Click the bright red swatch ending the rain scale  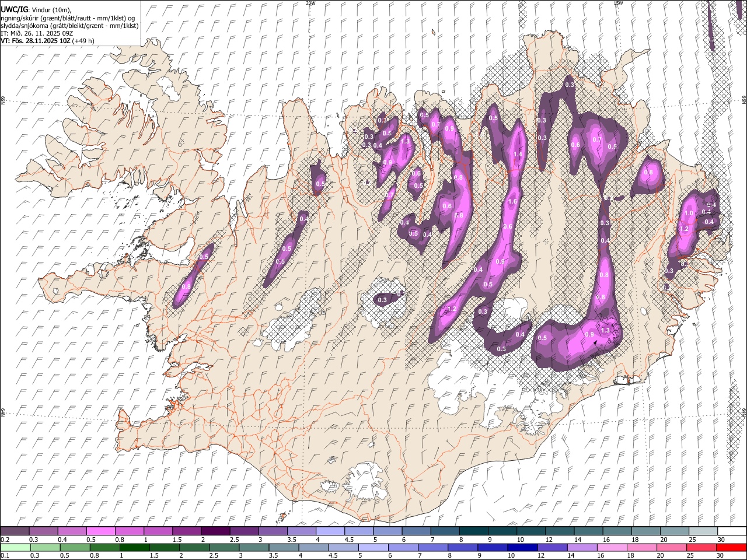click(731, 547)
